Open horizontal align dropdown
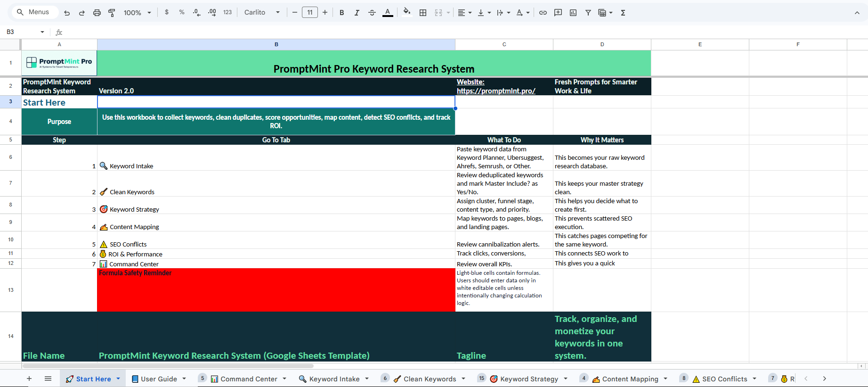The width and height of the screenshot is (868, 387). point(464,13)
